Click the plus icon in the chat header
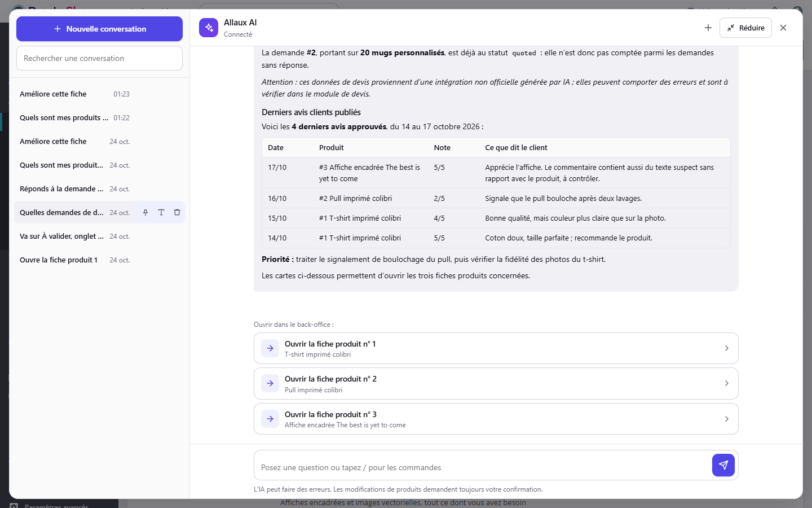812x508 pixels. tap(708, 28)
